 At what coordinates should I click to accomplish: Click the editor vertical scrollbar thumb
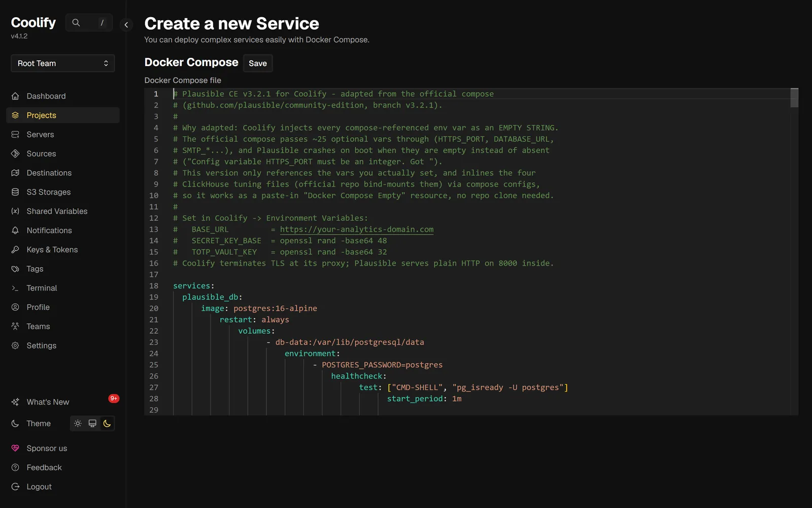click(794, 98)
